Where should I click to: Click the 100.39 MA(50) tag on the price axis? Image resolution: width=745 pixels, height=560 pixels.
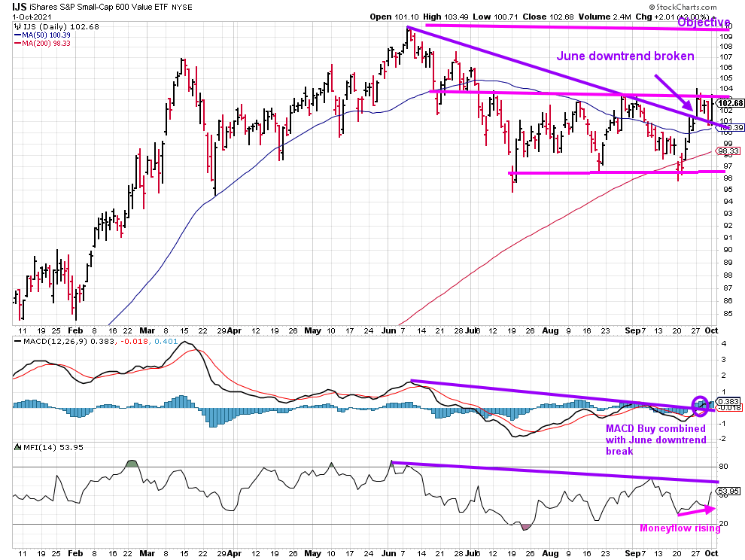click(x=730, y=127)
